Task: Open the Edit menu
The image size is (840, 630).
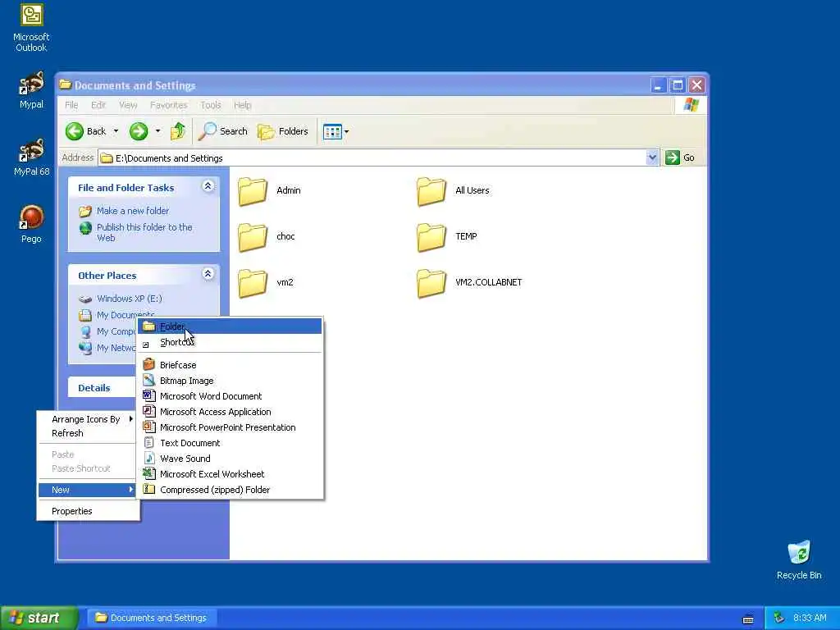Action: pyautogui.click(x=98, y=105)
